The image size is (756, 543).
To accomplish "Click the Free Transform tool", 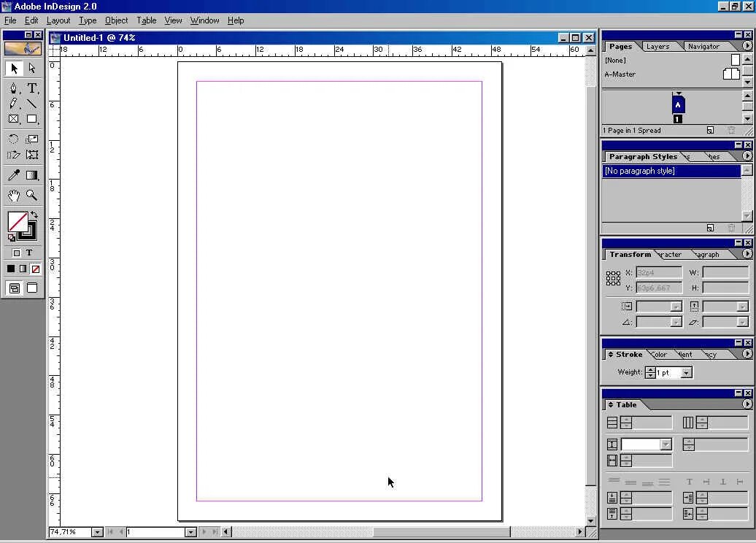I will click(x=32, y=154).
